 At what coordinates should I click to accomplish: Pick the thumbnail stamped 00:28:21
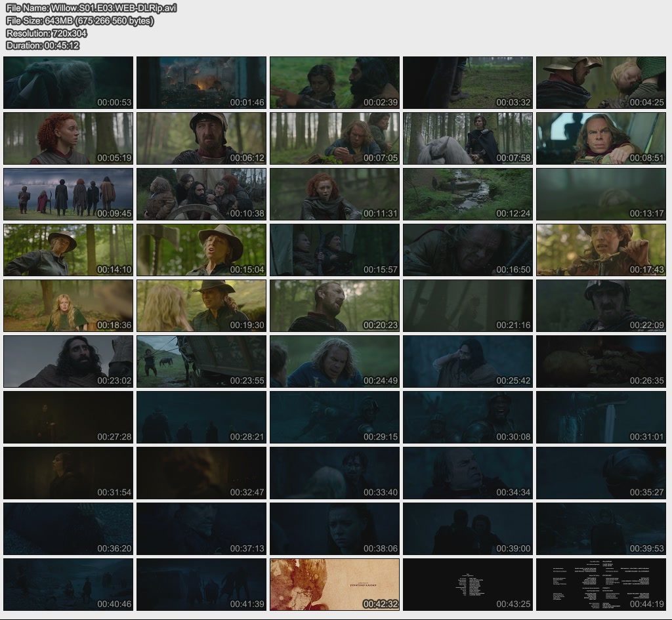coord(201,417)
